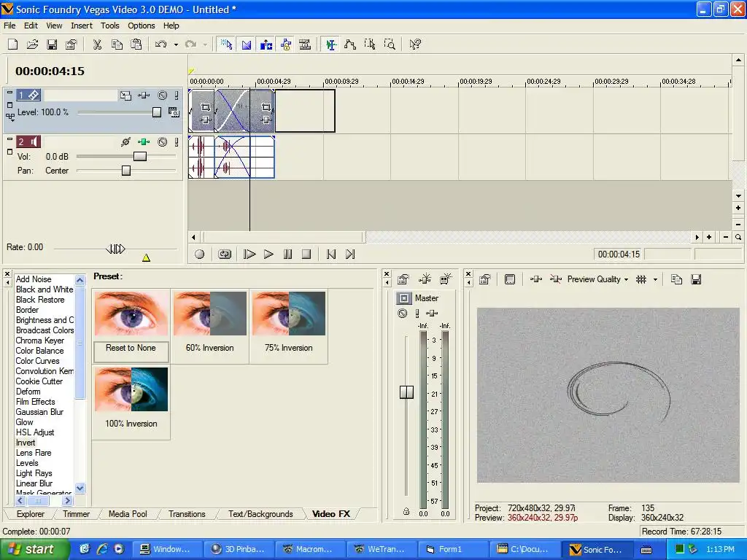
Task: Open the Text/Backgrounds tab
Action: pos(260,514)
